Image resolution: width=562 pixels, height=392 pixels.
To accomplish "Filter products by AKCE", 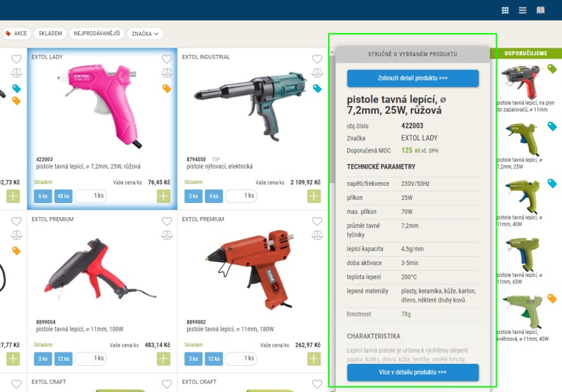I will 17,33.
